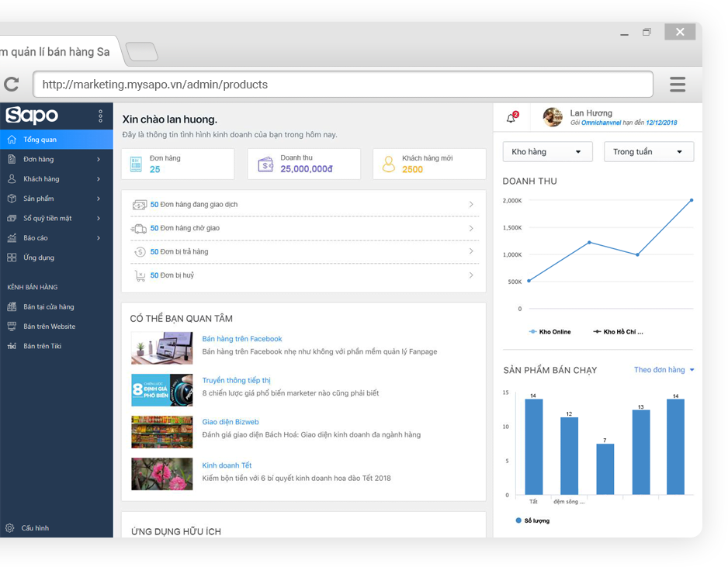This screenshot has width=728, height=567.
Task: Open the 8 chiến lược định giá thumbnail
Action: pyautogui.click(x=162, y=390)
